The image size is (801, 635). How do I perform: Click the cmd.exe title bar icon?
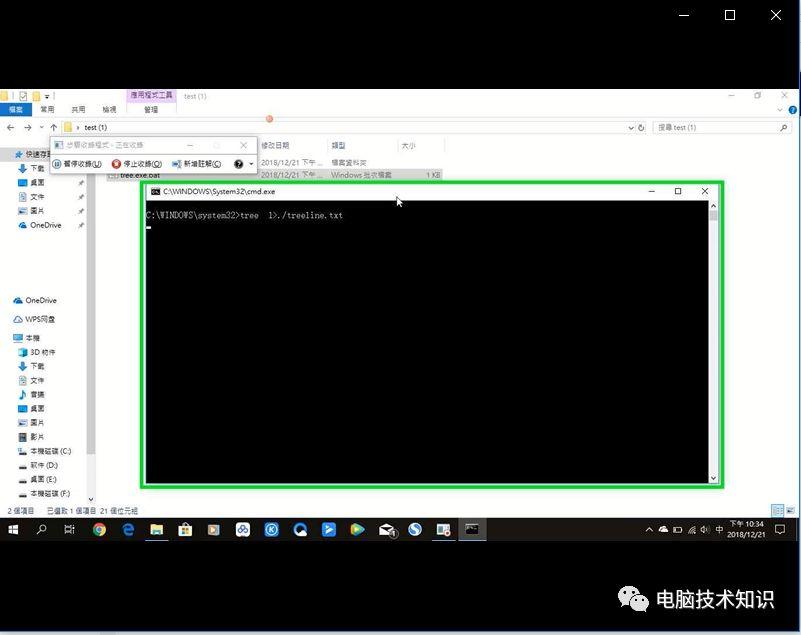tap(155, 191)
